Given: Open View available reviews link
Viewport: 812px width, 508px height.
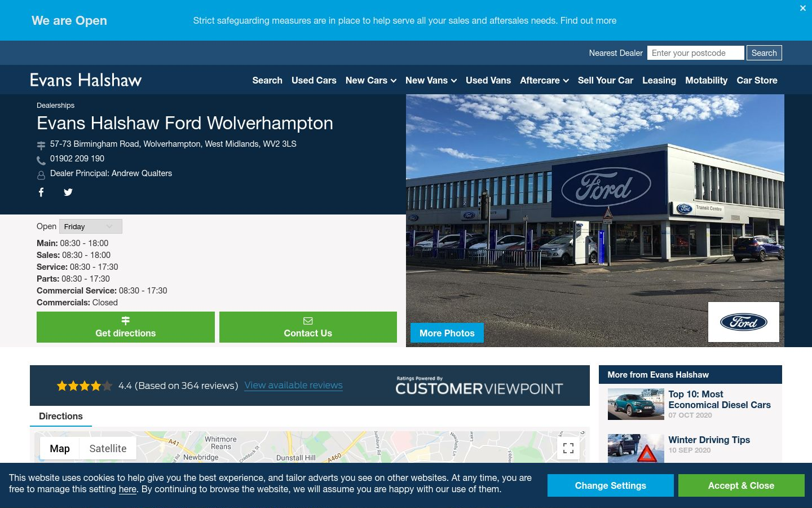Looking at the screenshot, I should 294,386.
